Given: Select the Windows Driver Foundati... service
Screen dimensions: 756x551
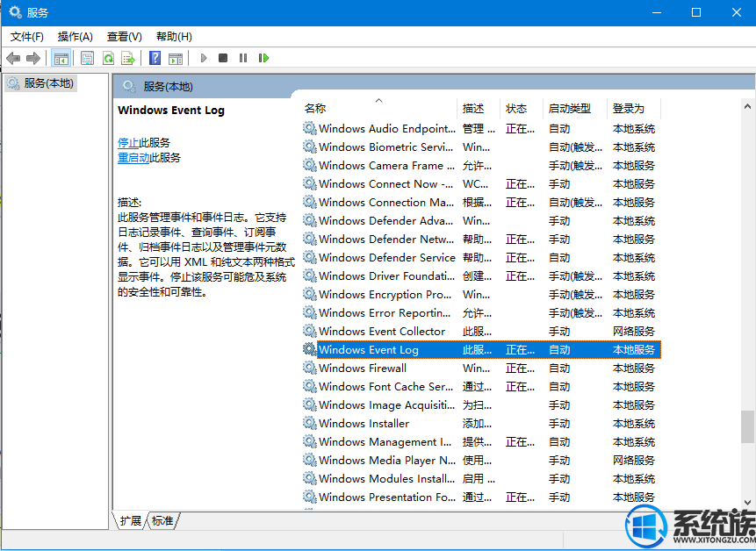Looking at the screenshot, I should 386,276.
